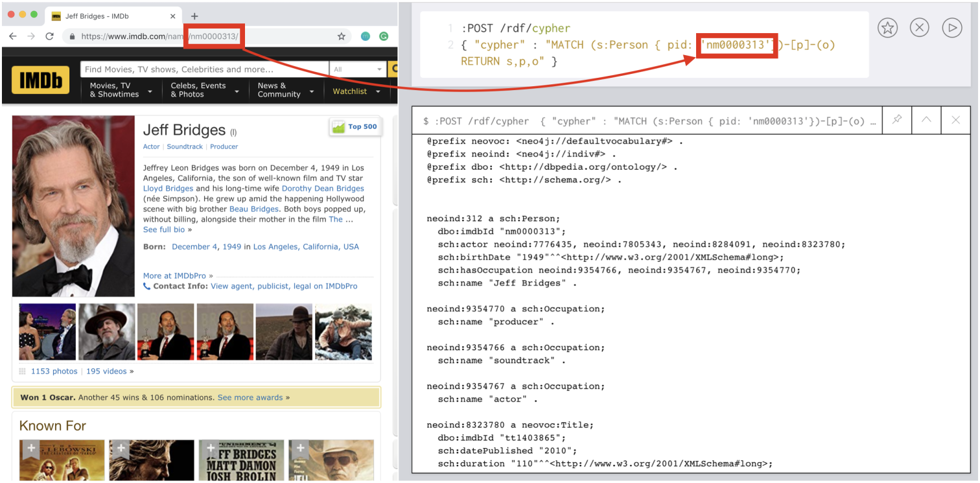Follow the Beau Bridges link

pyautogui.click(x=254, y=209)
